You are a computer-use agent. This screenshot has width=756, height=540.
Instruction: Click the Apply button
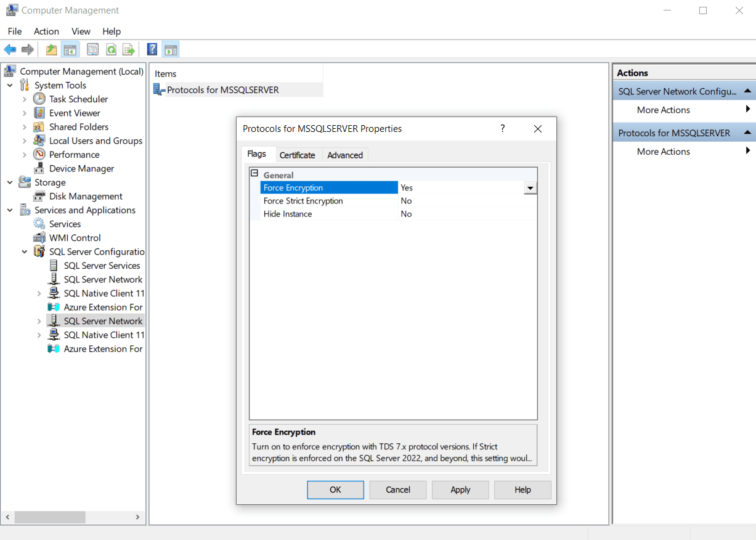point(460,490)
